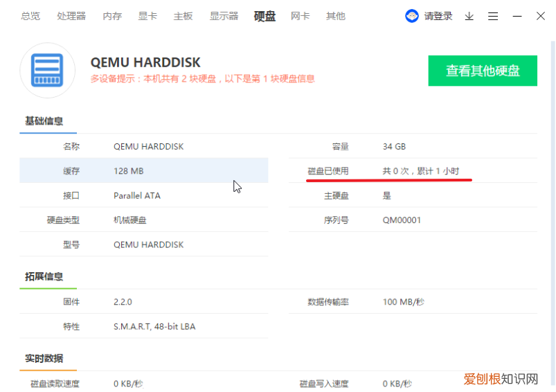Screen dimensions: 556x392
Task: Click the 型号 value QEMU HARDDISK
Action: tap(149, 244)
